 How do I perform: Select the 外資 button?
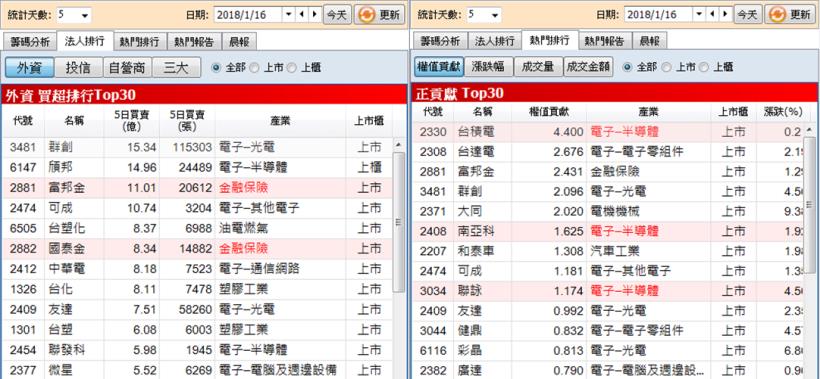click(30, 67)
